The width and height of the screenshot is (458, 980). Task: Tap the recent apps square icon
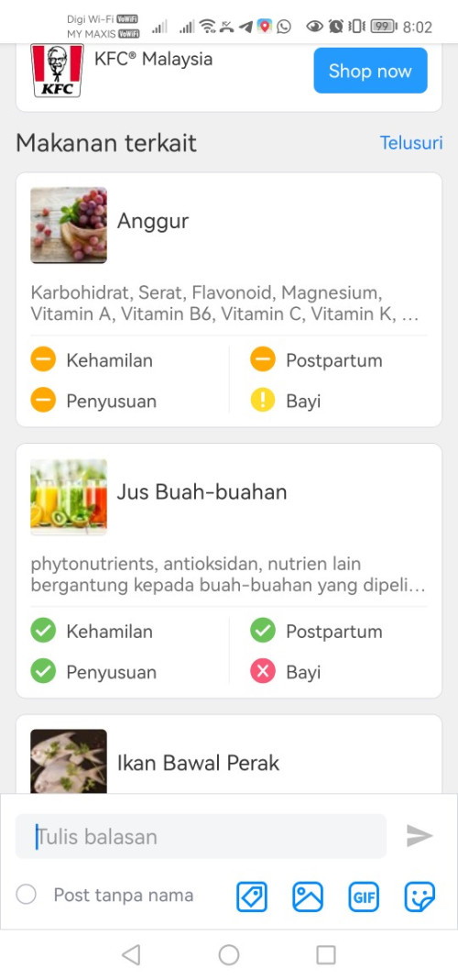[326, 954]
